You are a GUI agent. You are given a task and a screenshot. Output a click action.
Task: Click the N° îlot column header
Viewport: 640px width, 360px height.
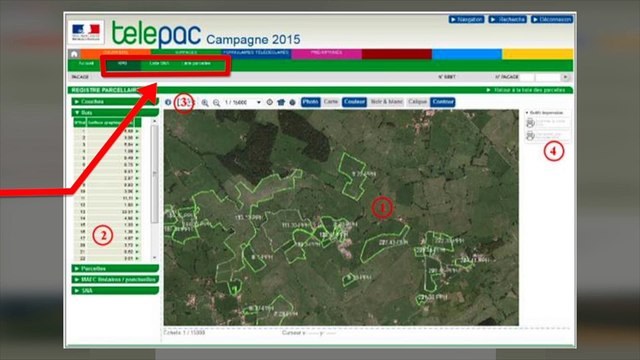click(80, 122)
